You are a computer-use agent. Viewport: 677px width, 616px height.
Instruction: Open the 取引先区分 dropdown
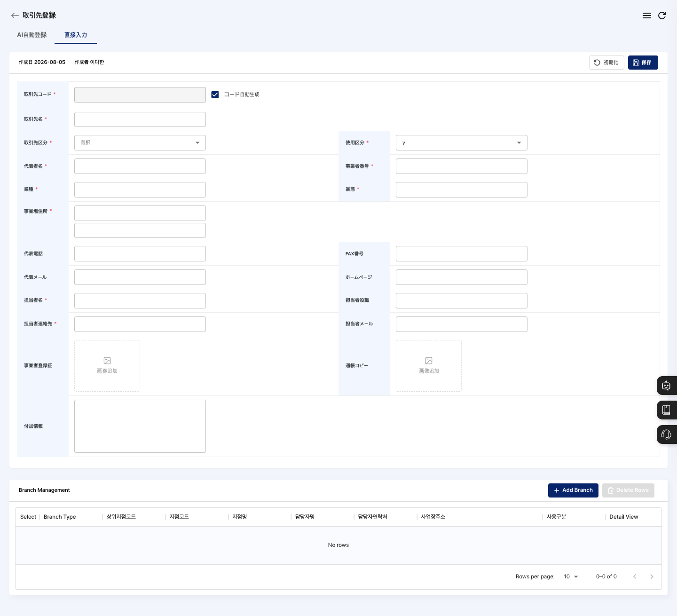(140, 142)
